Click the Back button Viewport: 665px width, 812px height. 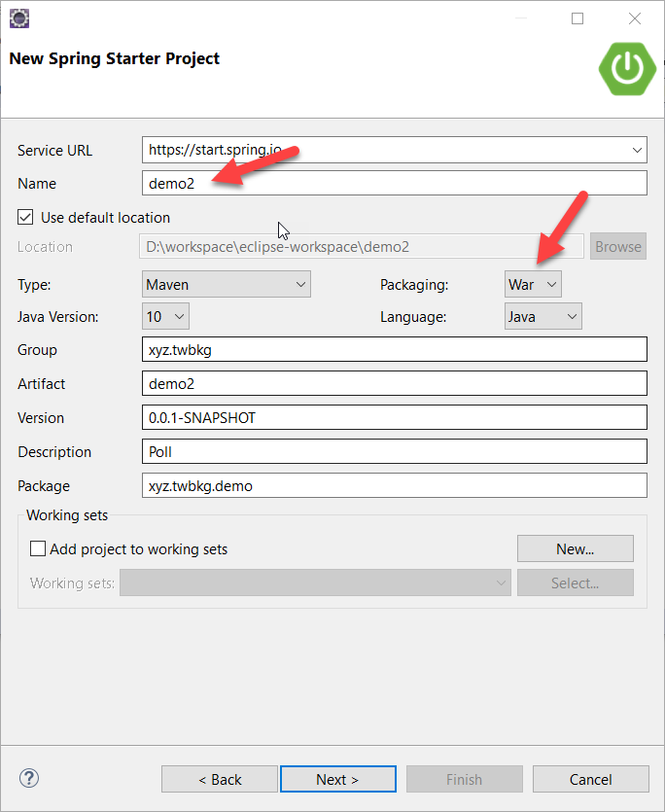[220, 779]
